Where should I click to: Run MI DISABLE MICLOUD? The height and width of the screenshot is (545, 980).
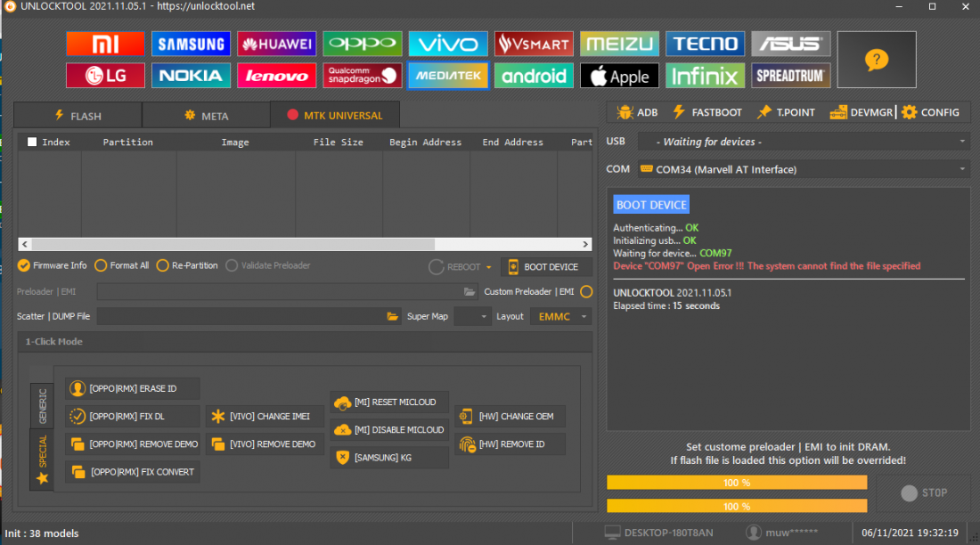[389, 430]
